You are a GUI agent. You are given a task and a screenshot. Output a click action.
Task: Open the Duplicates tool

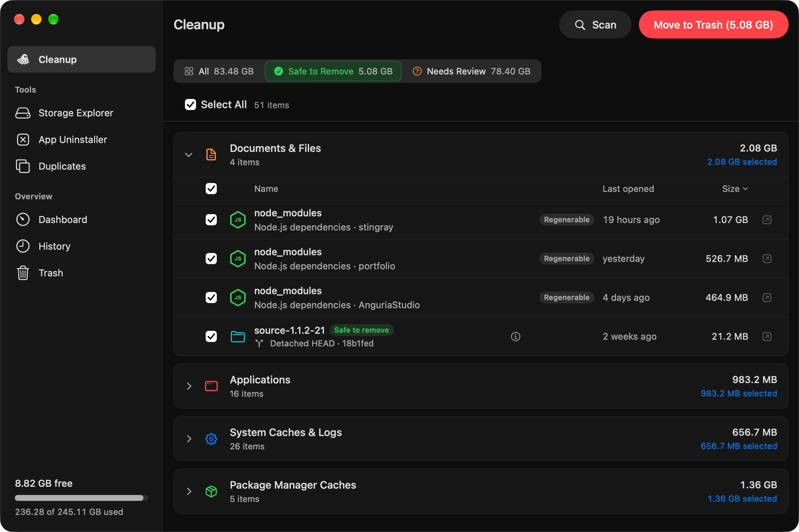coord(81,166)
